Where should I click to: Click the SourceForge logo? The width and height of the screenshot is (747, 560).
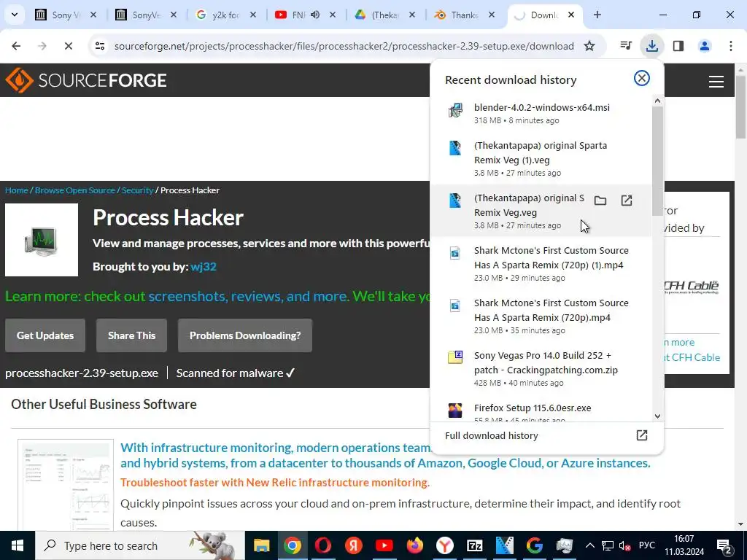pos(86,80)
